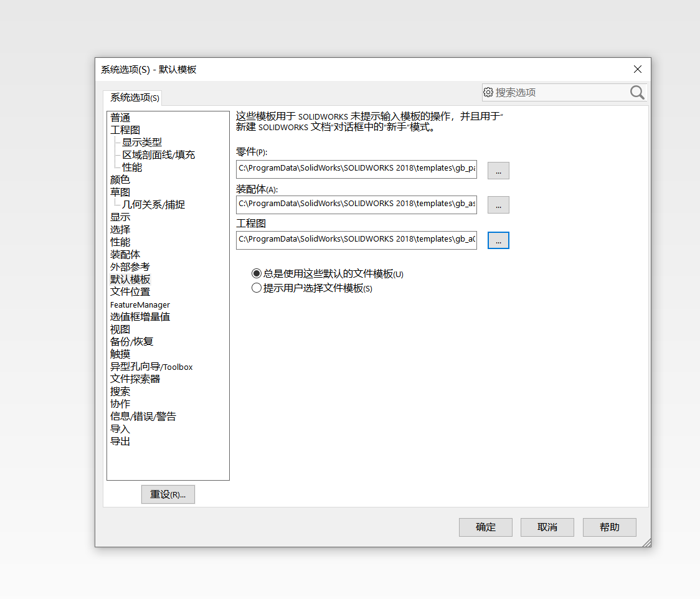Switch to the 系统选项 tab

click(135, 98)
